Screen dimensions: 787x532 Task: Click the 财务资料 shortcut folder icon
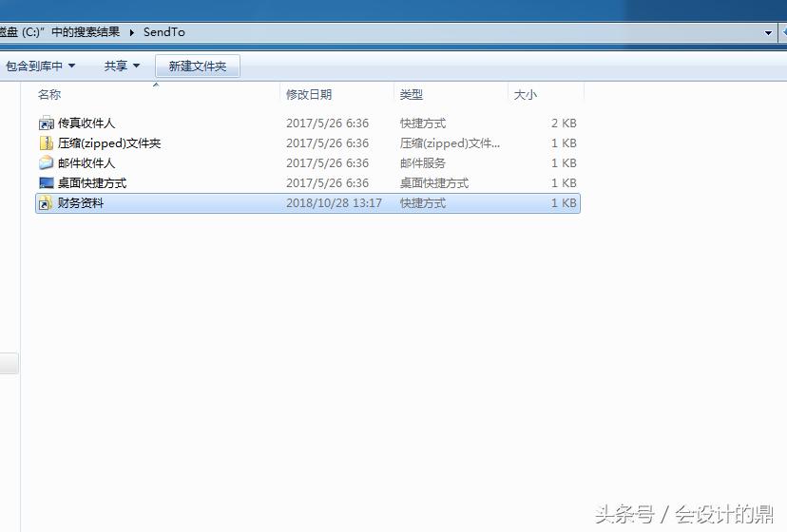click(47, 203)
